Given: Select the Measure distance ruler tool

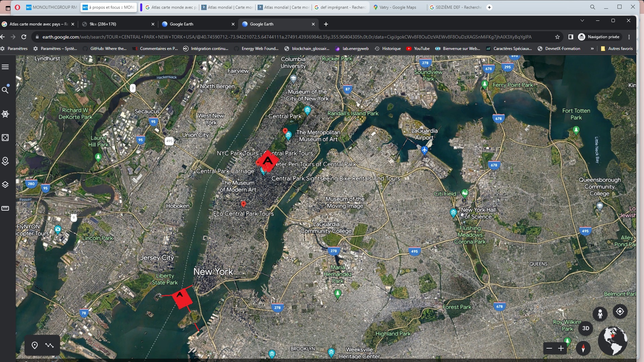Looking at the screenshot, I should pyautogui.click(x=5, y=208).
